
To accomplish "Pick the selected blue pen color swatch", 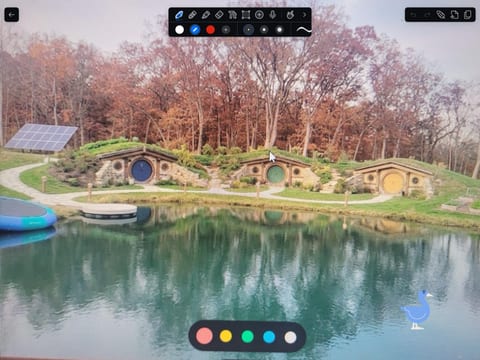I will (x=195, y=30).
